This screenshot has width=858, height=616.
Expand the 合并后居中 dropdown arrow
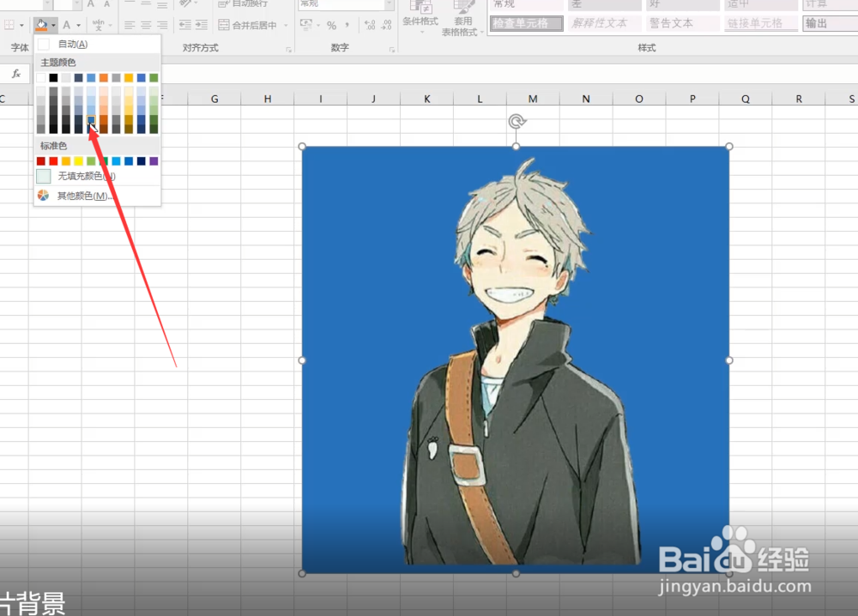[286, 25]
